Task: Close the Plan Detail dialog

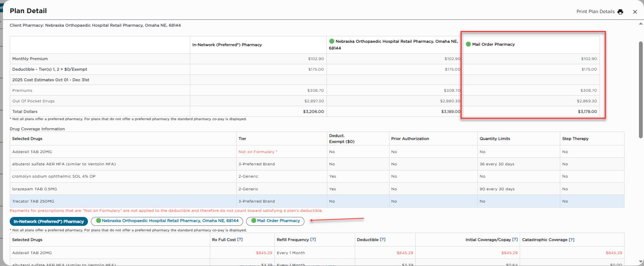Action: click(635, 12)
